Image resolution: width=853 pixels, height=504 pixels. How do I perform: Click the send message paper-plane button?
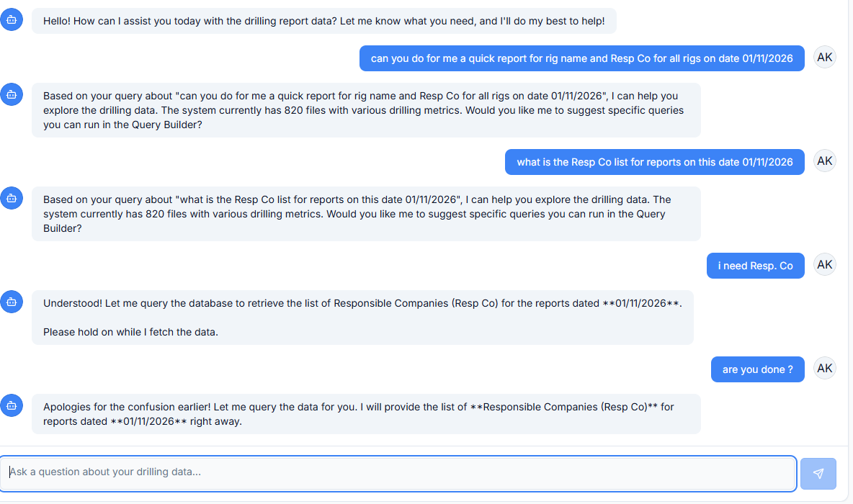[x=818, y=473]
